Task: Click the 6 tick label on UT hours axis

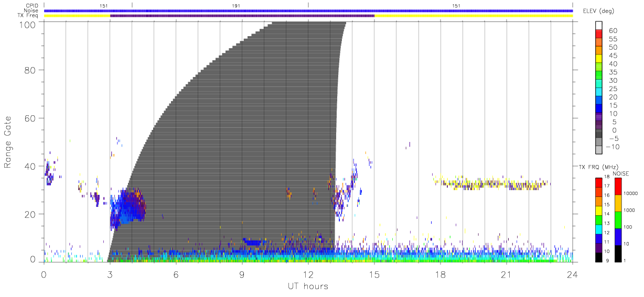Action: [x=176, y=275]
